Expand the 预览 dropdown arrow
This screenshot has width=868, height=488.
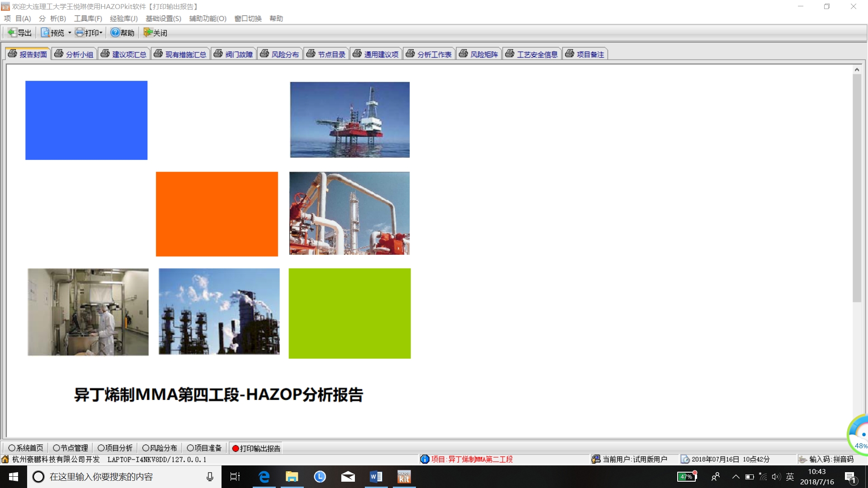pos(70,33)
